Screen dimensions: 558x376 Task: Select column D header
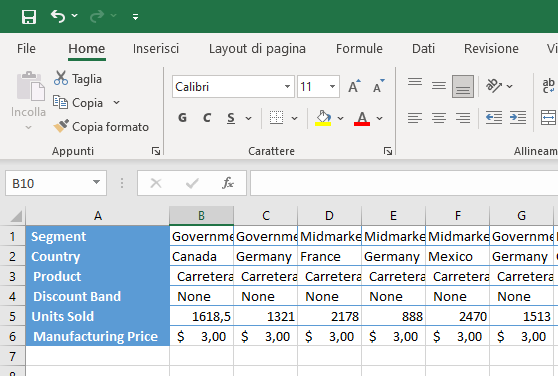click(x=329, y=216)
